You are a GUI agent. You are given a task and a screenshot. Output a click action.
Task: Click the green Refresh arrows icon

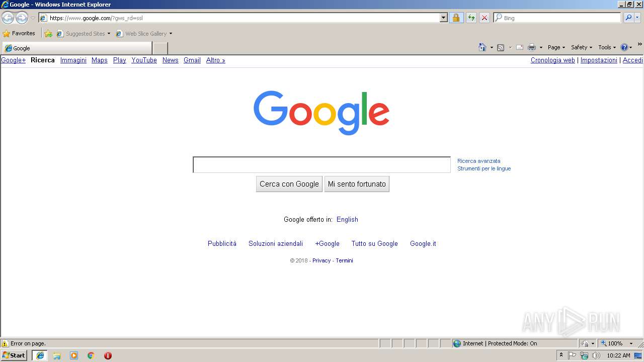pos(471,18)
